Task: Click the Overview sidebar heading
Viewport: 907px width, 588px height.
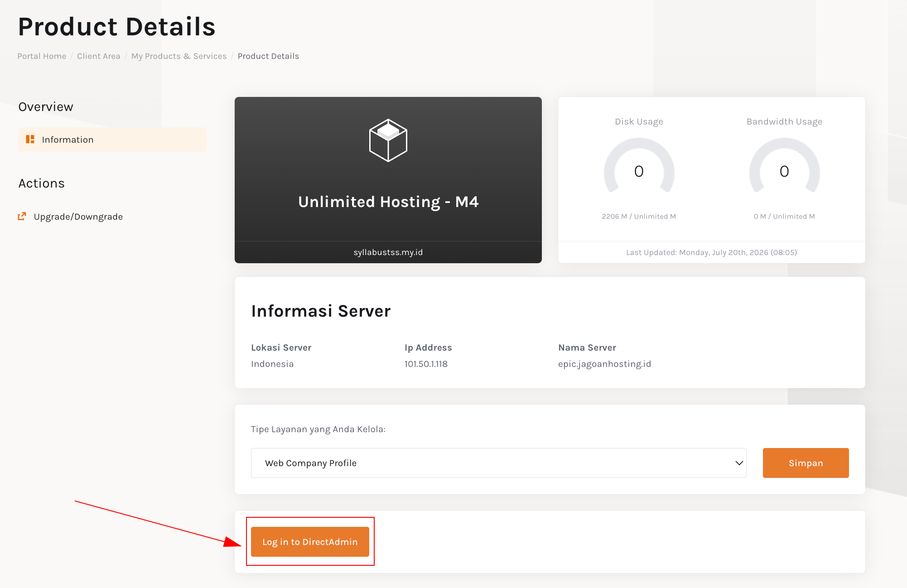Action: (46, 107)
